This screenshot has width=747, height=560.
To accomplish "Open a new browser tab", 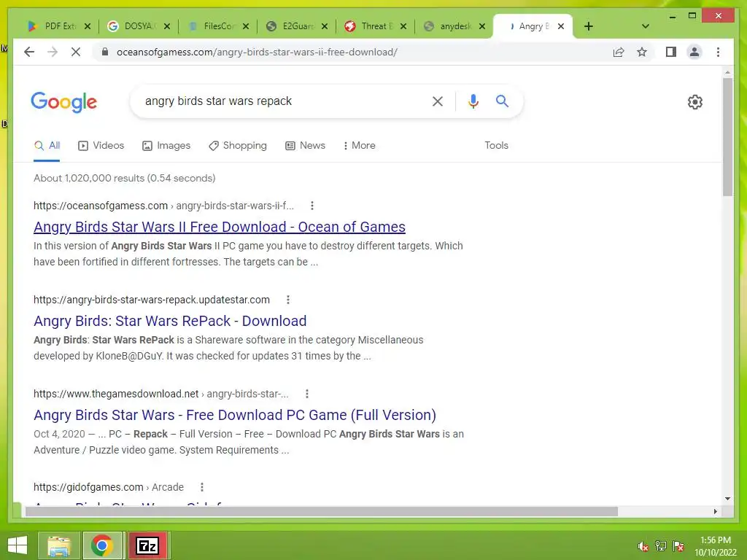I will [589, 26].
